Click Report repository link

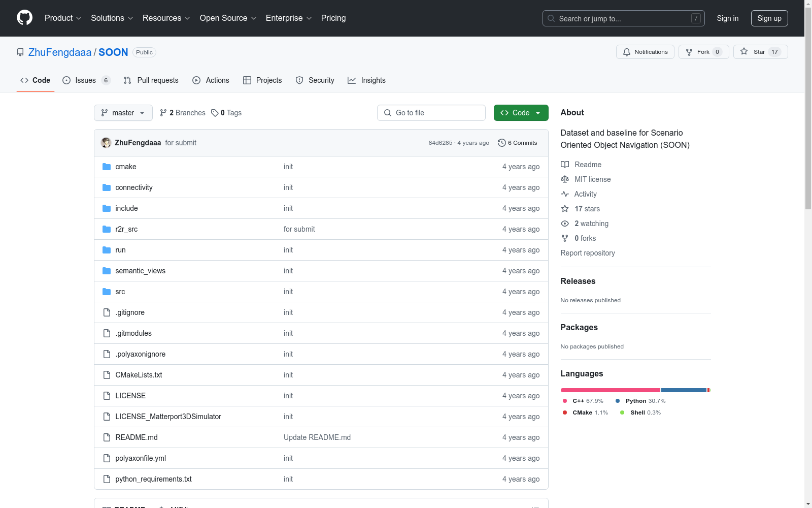pyautogui.click(x=588, y=253)
